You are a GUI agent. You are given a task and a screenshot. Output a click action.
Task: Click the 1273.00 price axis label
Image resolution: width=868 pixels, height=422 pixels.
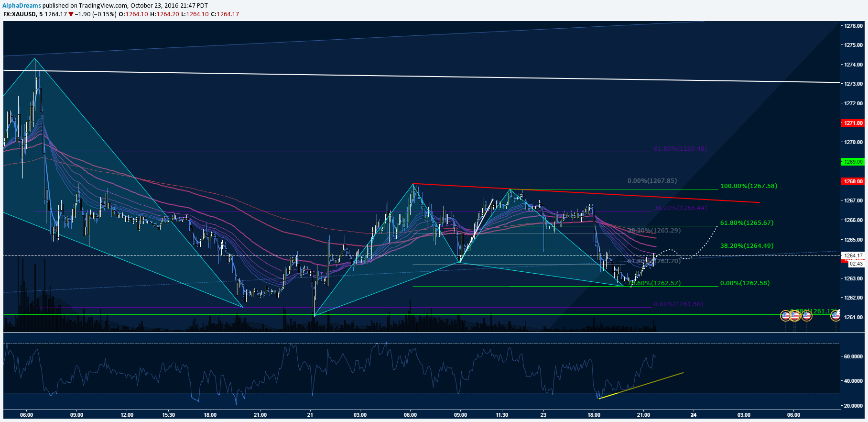[x=853, y=84]
